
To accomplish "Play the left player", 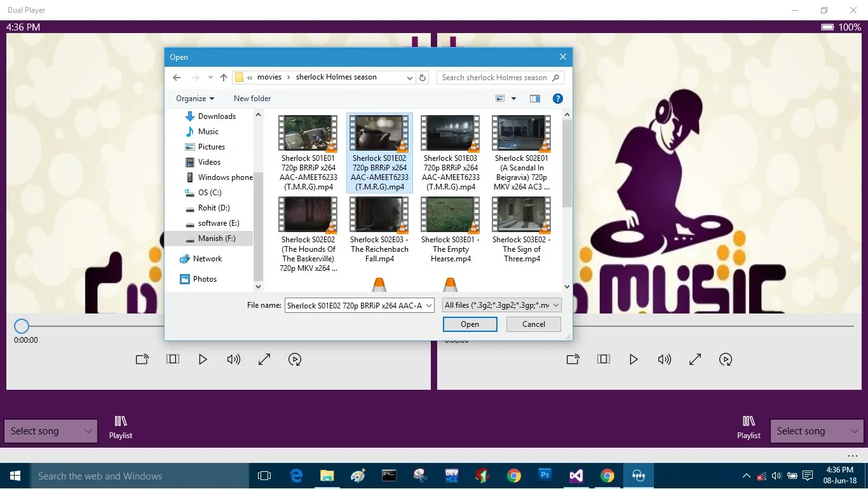I will [203, 359].
